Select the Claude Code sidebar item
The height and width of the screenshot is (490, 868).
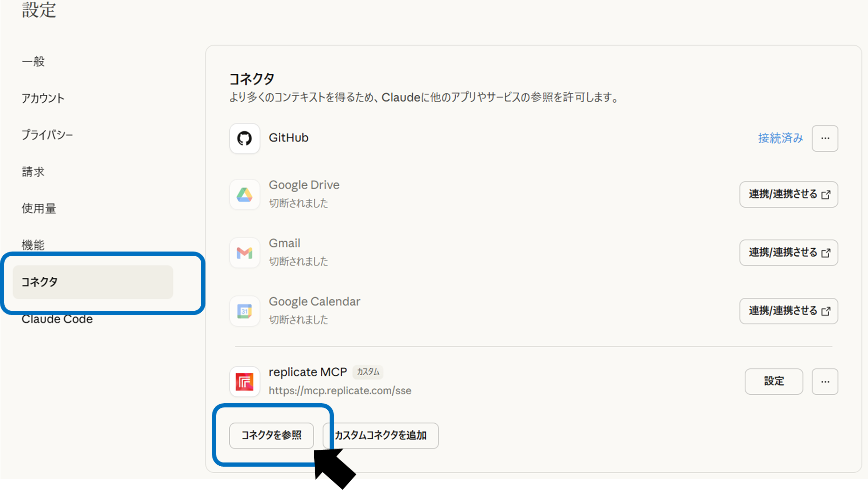point(57,320)
